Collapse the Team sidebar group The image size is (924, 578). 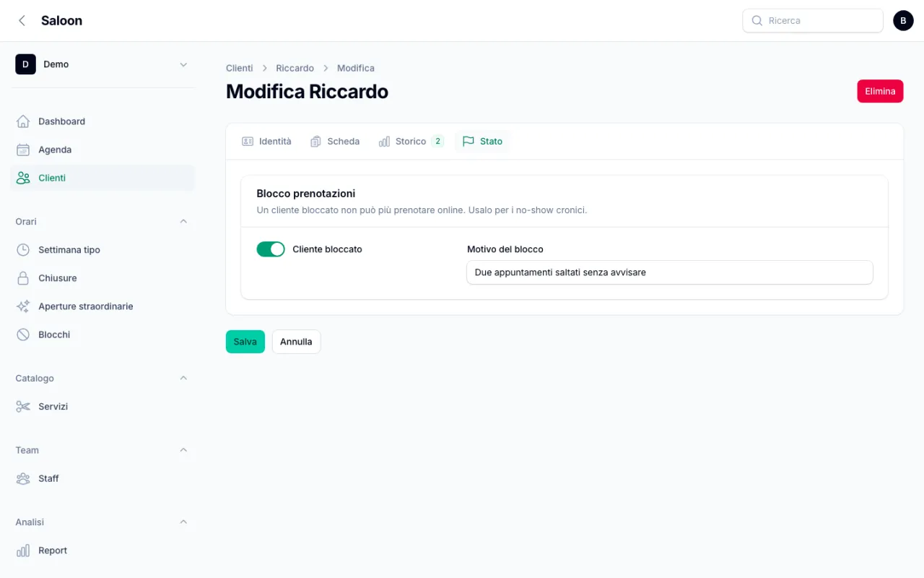183,450
